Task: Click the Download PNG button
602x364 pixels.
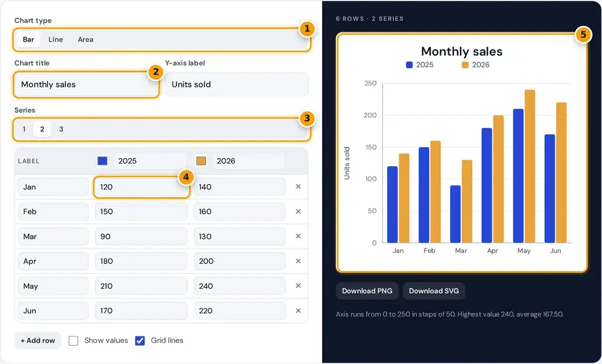Action: click(x=367, y=291)
